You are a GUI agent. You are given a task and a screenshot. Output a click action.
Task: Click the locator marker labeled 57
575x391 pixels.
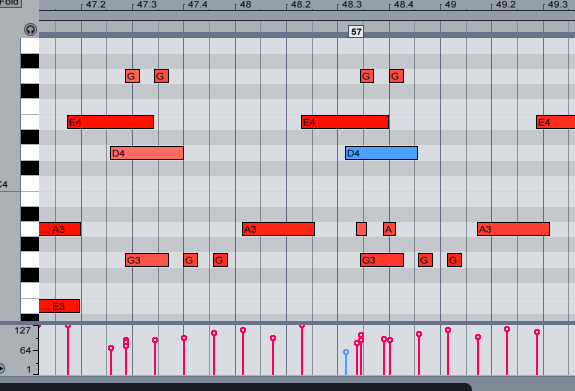pos(356,32)
